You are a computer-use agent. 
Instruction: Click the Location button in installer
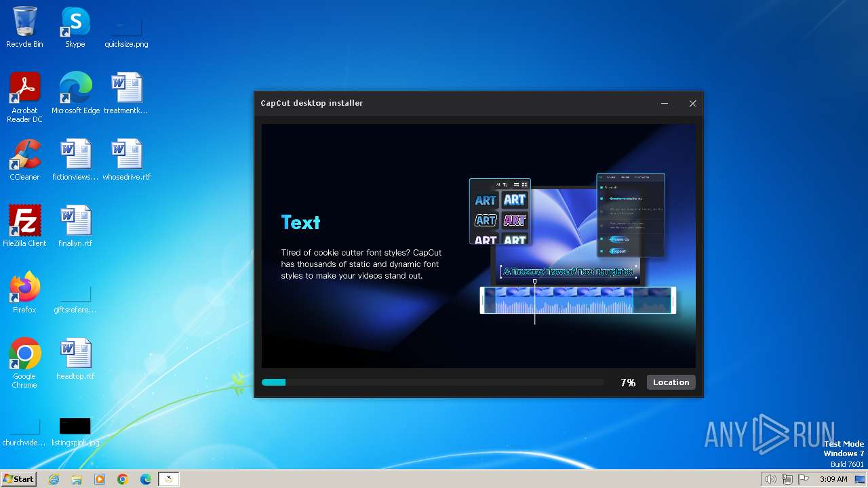tap(671, 382)
